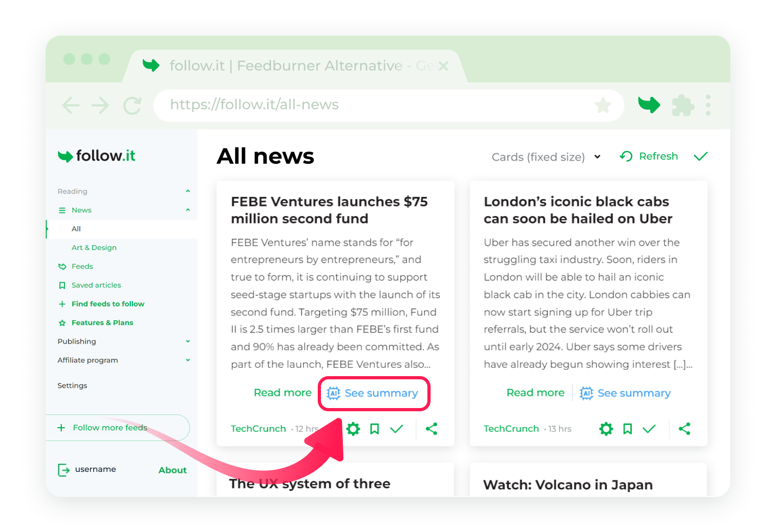Bookmark the FEBE Ventures article
This screenshot has height=532, width=776.
[375, 429]
